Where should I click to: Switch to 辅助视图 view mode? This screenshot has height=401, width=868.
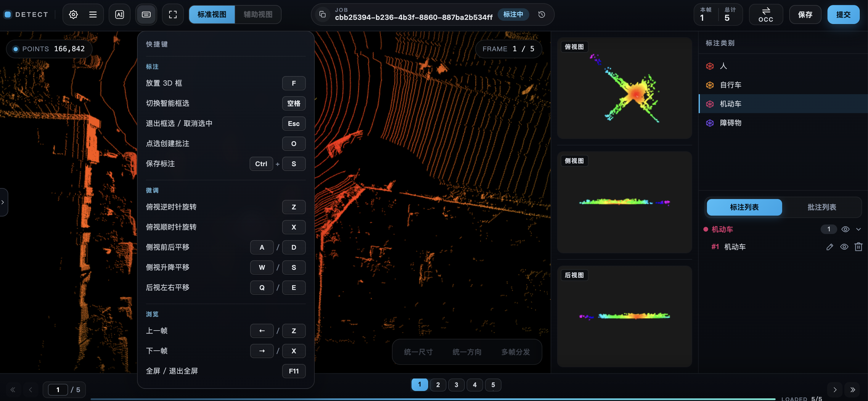point(258,15)
